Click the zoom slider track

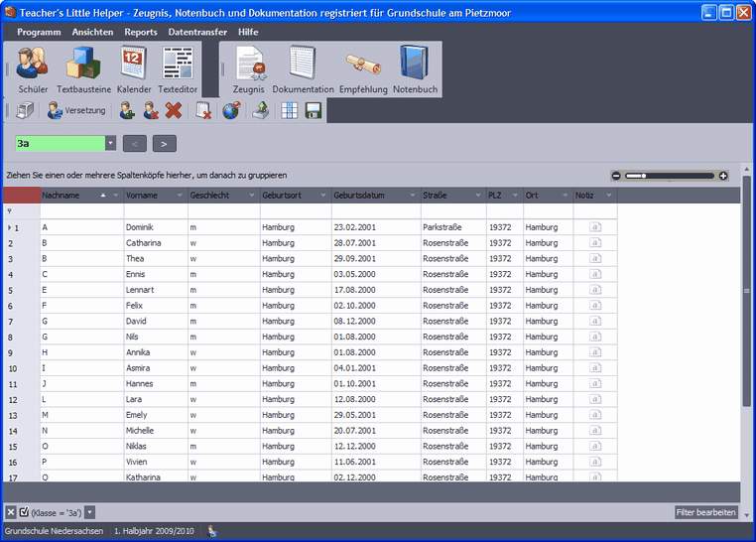[x=670, y=176]
